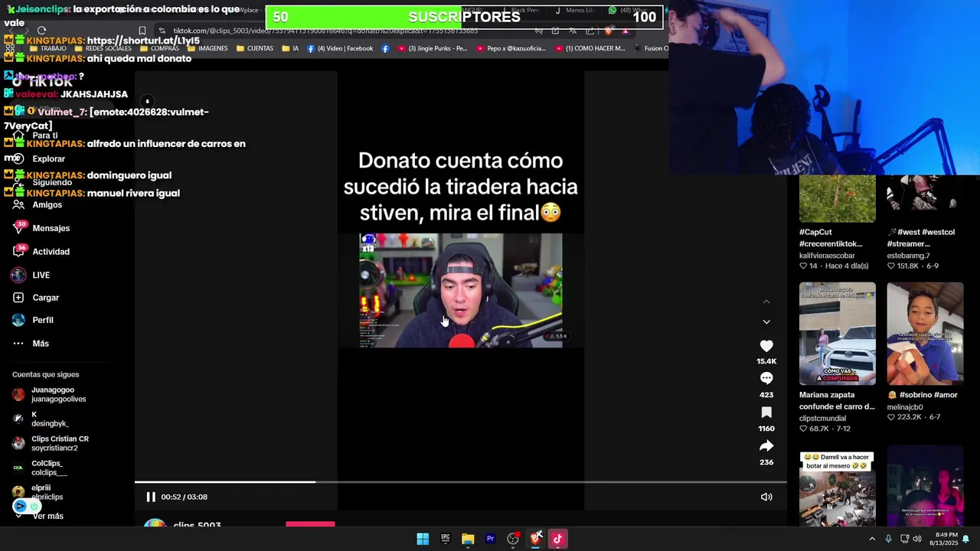Click the browser bookmark page icon
Image resolution: width=980 pixels, height=551 pixels.
tap(142, 31)
